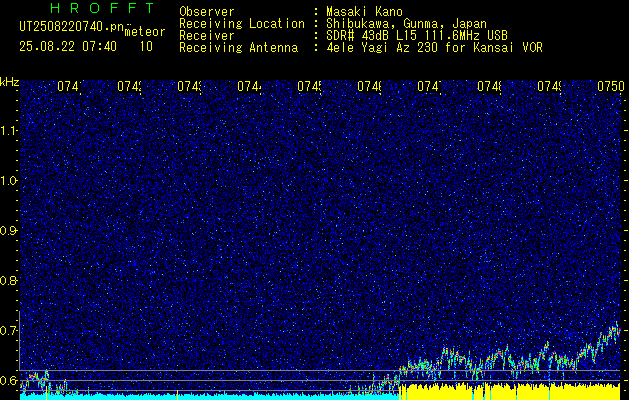Click the timestamp 25.08.22 07:40
Screen dimensions: 629x400
(68, 47)
